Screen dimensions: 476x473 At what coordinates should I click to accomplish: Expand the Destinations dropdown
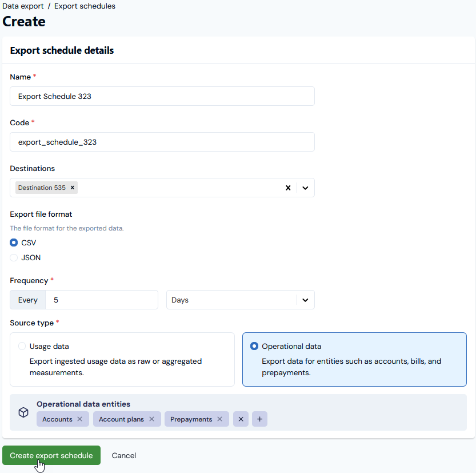coord(305,188)
